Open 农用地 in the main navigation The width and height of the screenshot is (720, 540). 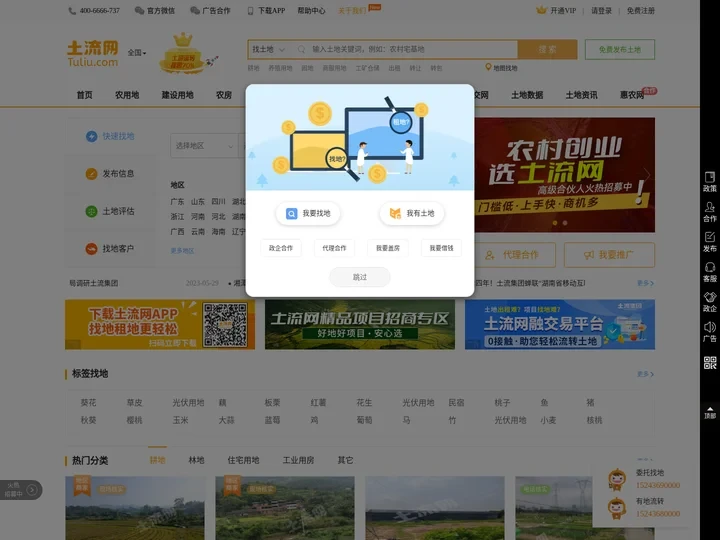(127, 95)
